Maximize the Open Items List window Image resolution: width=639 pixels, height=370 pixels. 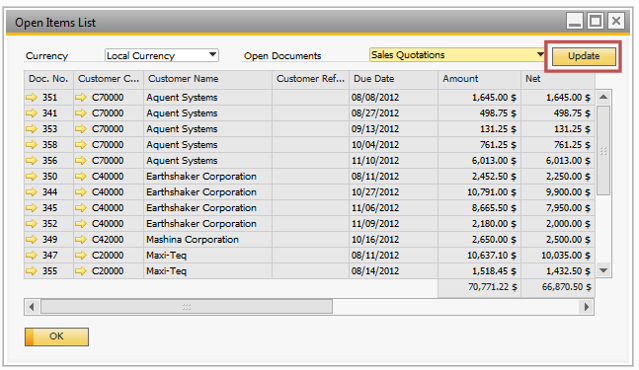pyautogui.click(x=595, y=21)
